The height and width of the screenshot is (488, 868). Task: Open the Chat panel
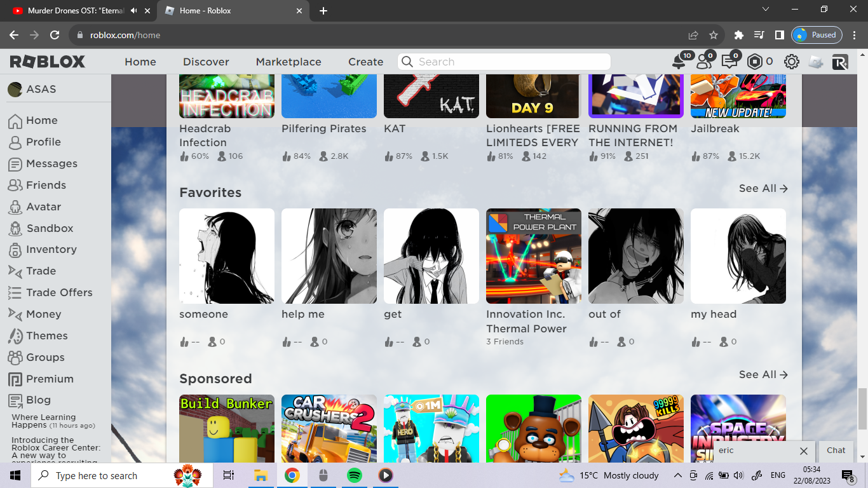click(x=836, y=450)
